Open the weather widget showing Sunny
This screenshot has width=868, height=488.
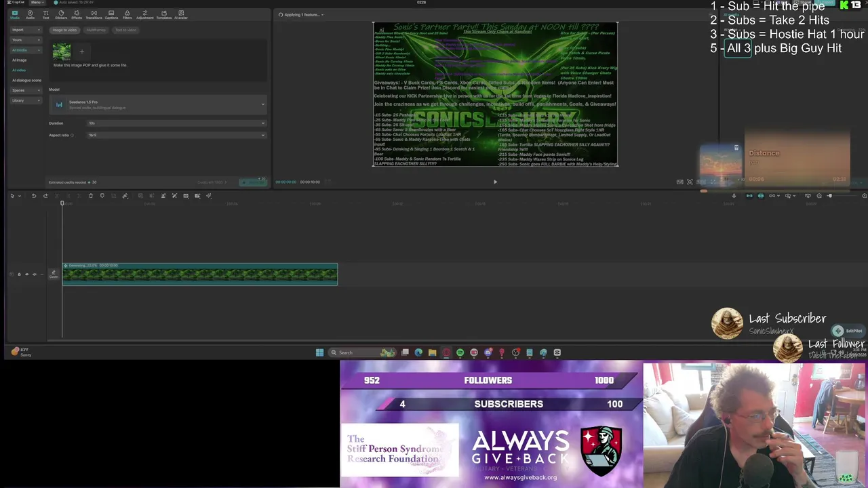coord(21,352)
